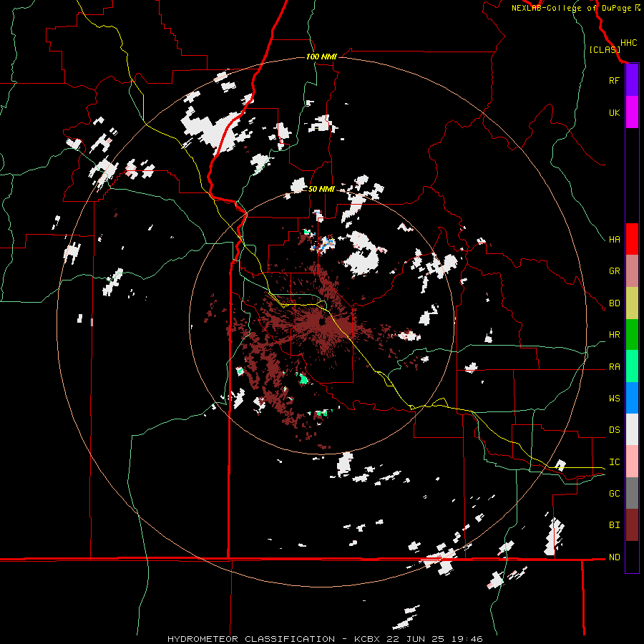Screen dimensions: 644x644
Task: Click the GC gray legend color block
Action: (632, 493)
